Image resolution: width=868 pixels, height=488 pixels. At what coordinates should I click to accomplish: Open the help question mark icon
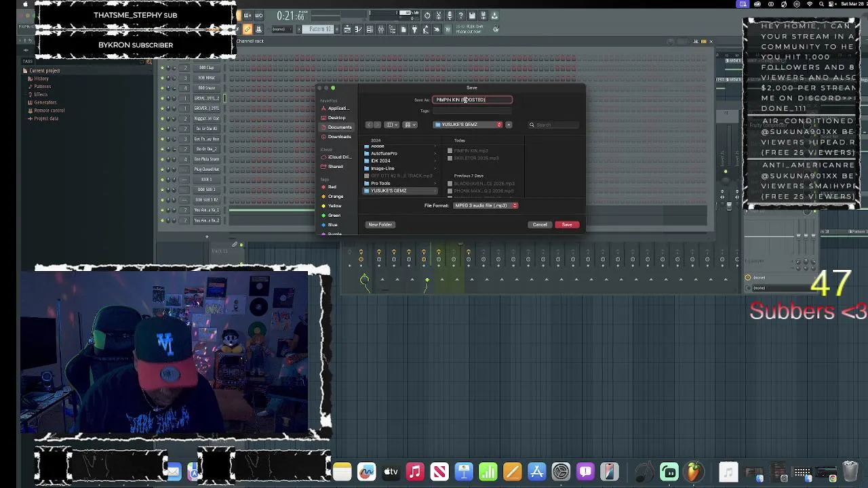coord(460,16)
